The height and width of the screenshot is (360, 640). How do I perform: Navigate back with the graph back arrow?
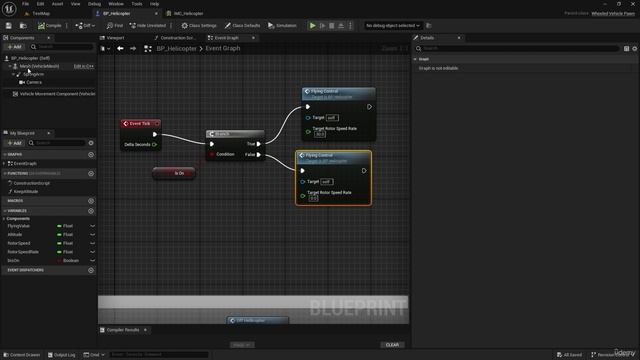(120, 49)
